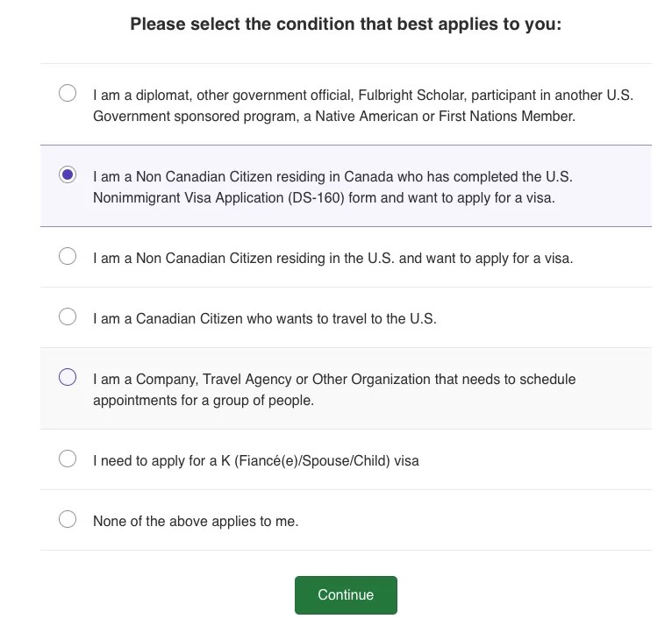This screenshot has height=633, width=672.
Task: Choose the Non Canadian residing in U.S. radio button
Action: coord(68,256)
